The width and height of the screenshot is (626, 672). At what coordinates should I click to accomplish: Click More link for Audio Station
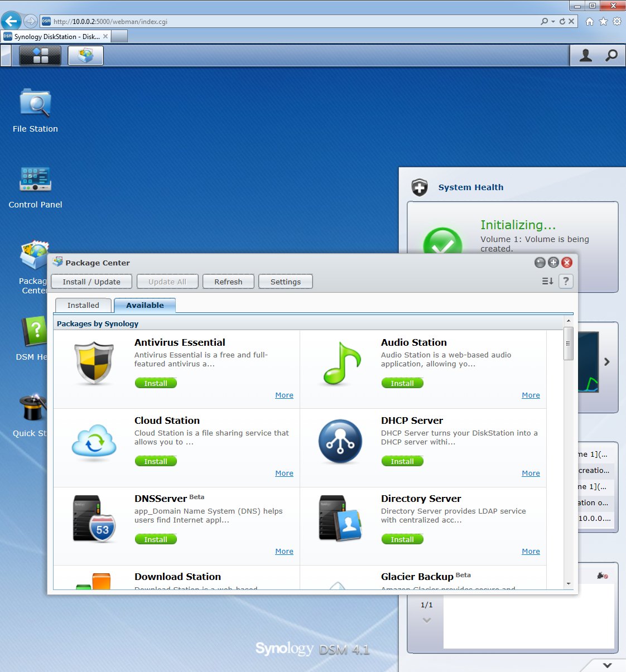[x=531, y=395]
